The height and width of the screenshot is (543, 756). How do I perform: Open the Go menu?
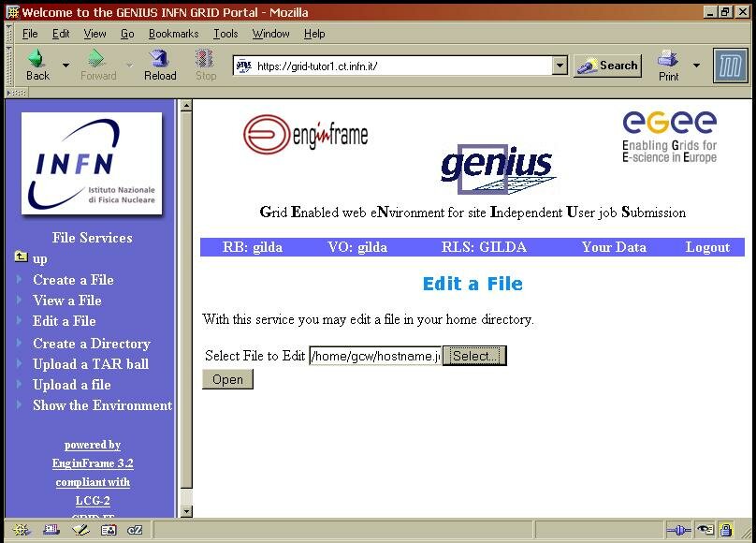pos(127,34)
